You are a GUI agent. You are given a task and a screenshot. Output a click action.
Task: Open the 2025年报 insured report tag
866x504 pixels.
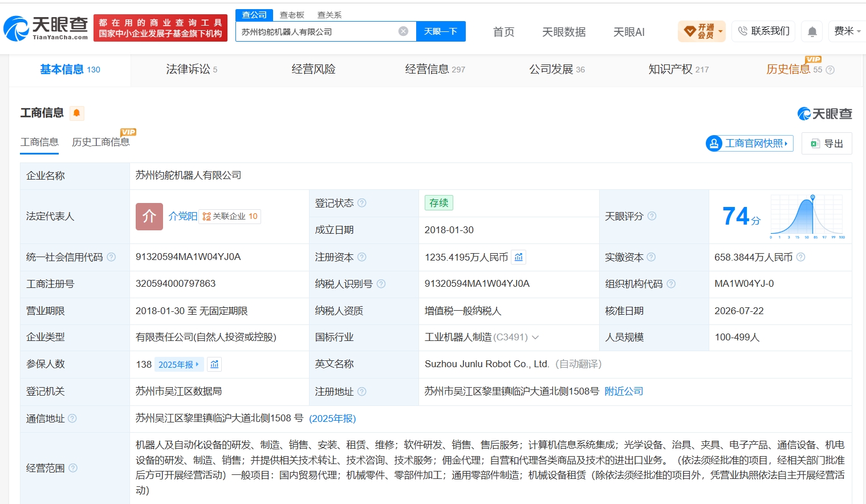[178, 364]
